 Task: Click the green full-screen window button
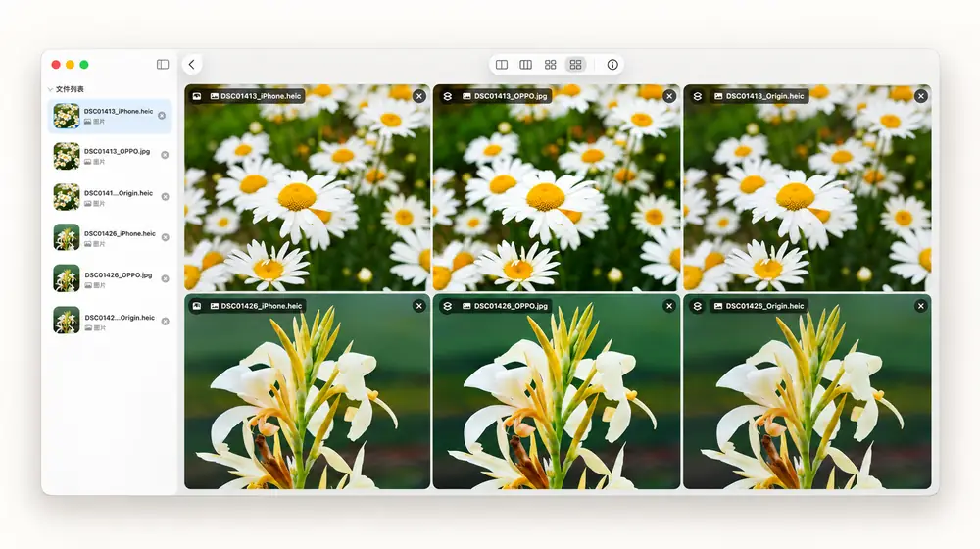[84, 65]
